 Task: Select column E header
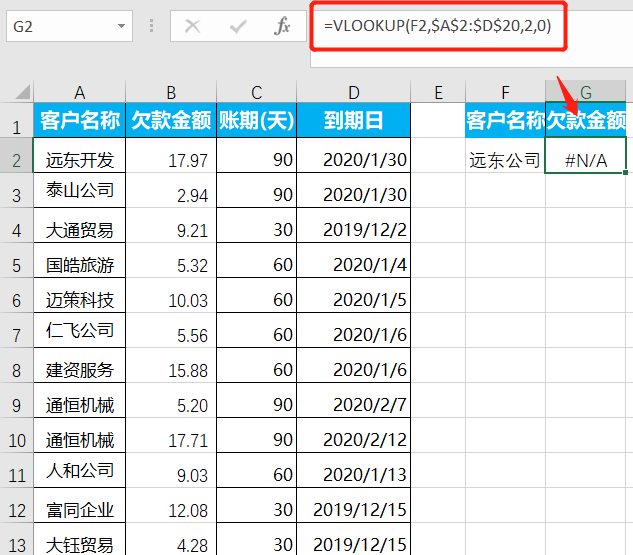[438, 92]
